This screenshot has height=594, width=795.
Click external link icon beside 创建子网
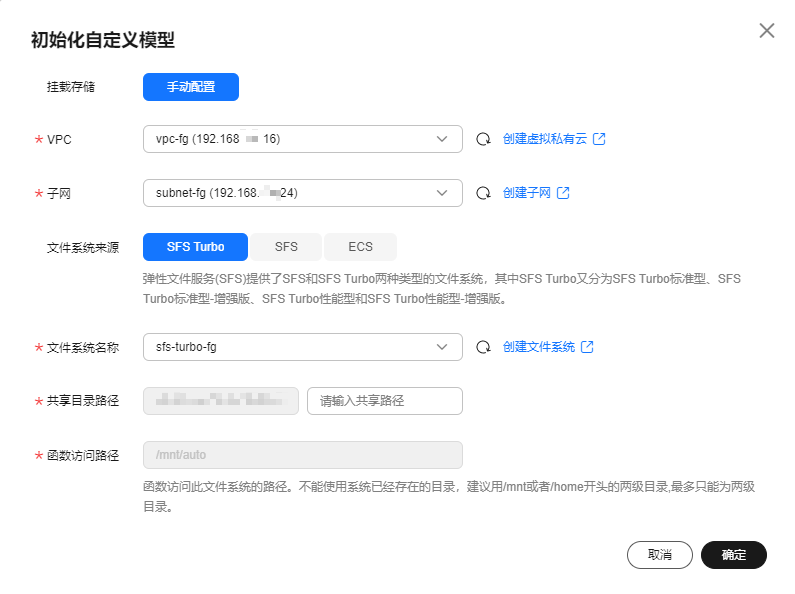click(x=563, y=193)
